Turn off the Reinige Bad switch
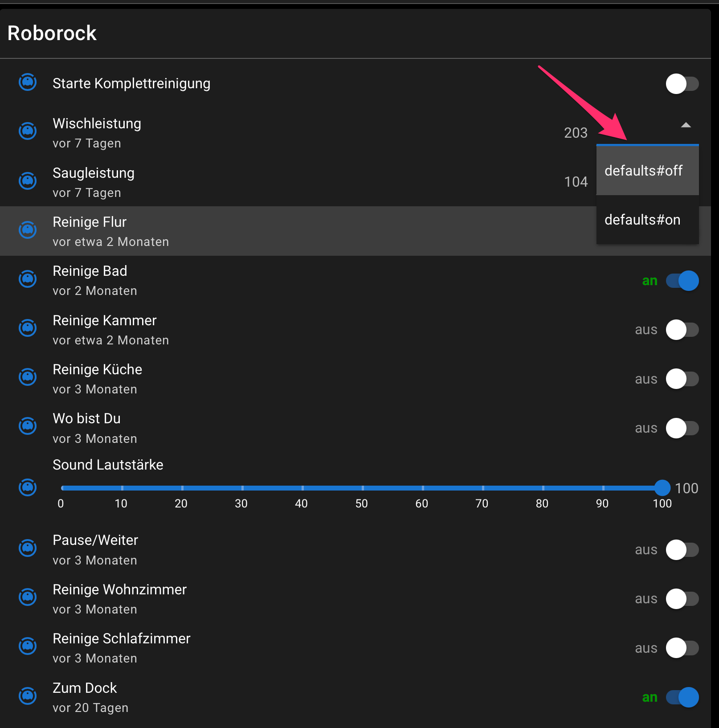Viewport: 719px width, 728px height. pos(682,281)
